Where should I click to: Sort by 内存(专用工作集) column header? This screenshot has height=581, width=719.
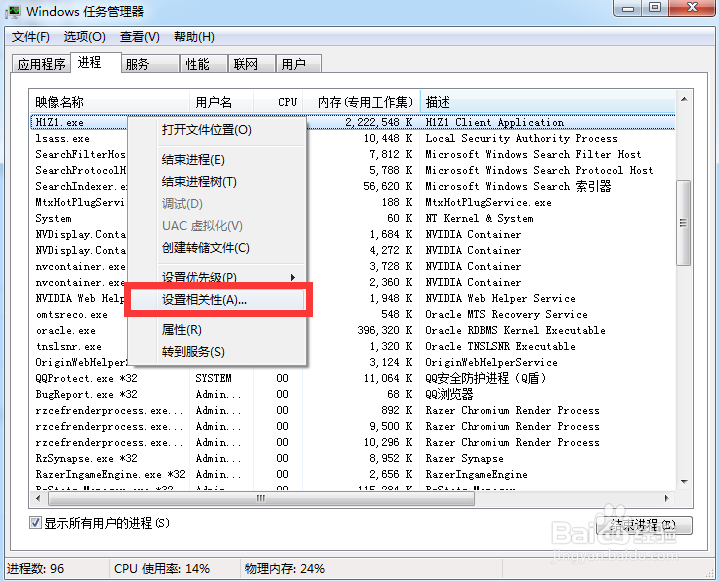[x=361, y=102]
